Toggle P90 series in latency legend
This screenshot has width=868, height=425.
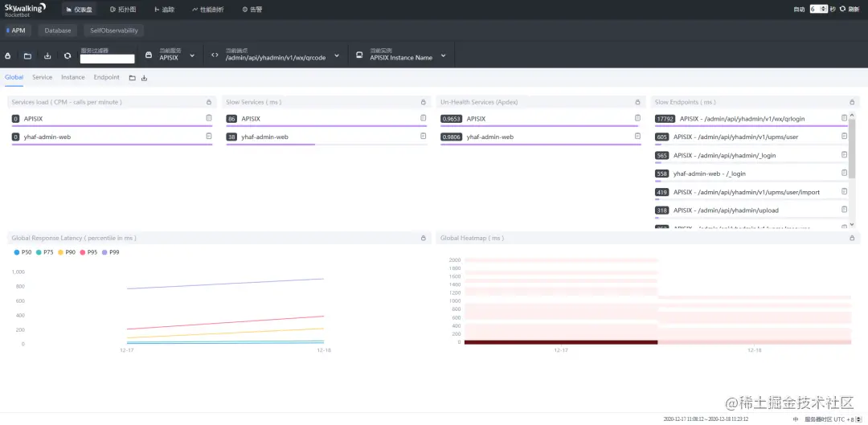tap(67, 252)
